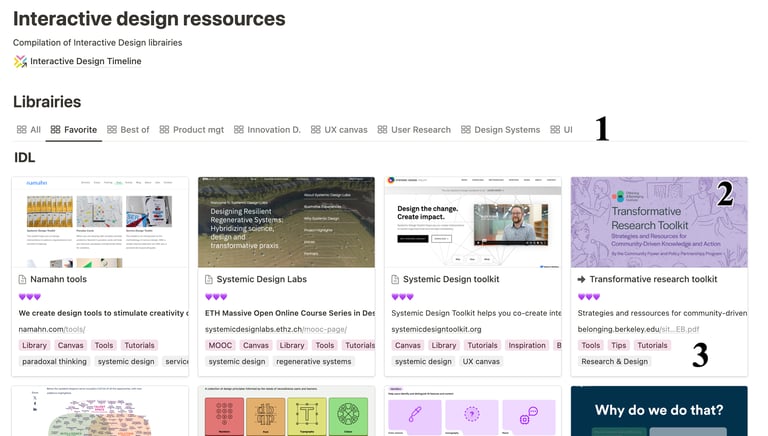Click the gallery icon beside UI
This screenshot has height=436, width=768.
click(x=555, y=130)
